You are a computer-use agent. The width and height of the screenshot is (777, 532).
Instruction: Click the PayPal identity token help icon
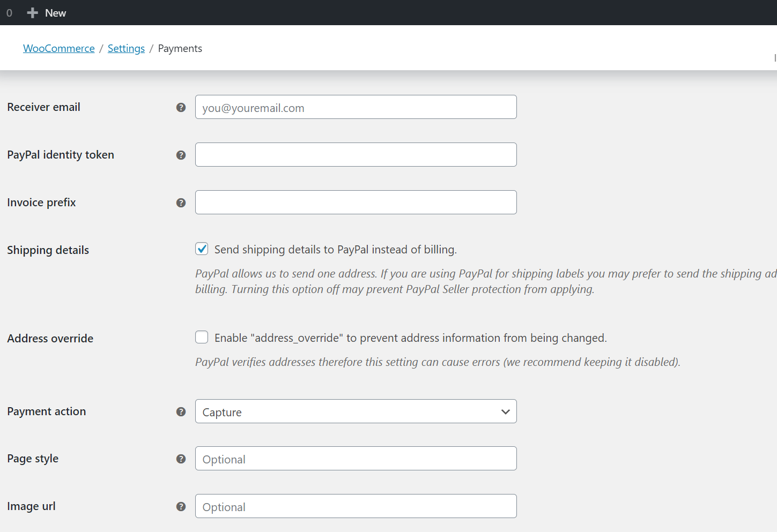pos(181,155)
